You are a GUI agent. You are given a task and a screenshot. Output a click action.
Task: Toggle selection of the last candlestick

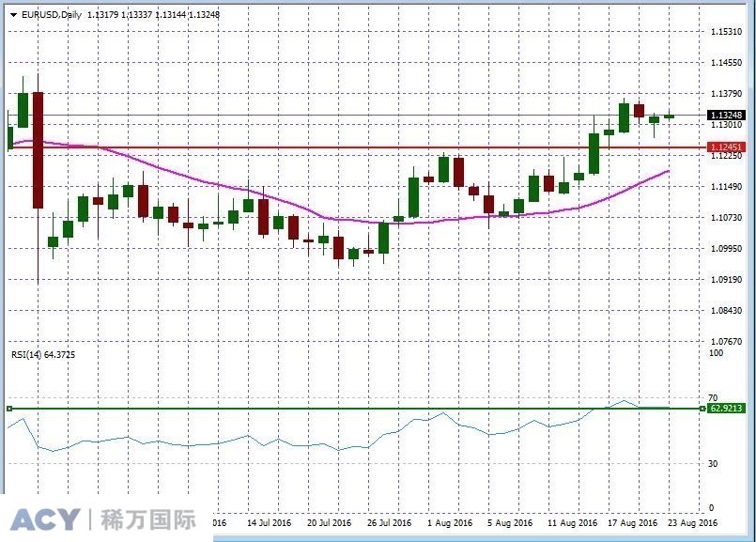tap(671, 116)
